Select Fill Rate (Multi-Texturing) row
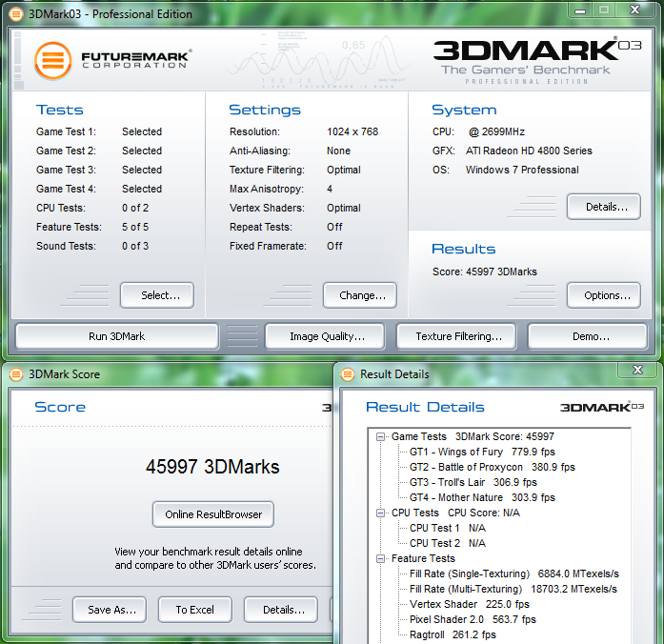 click(513, 589)
